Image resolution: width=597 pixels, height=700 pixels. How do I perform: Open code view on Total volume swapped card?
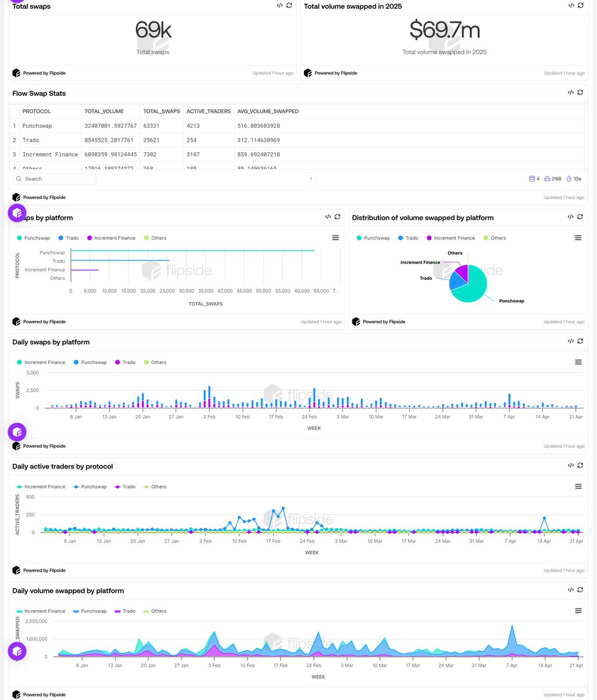click(571, 5)
